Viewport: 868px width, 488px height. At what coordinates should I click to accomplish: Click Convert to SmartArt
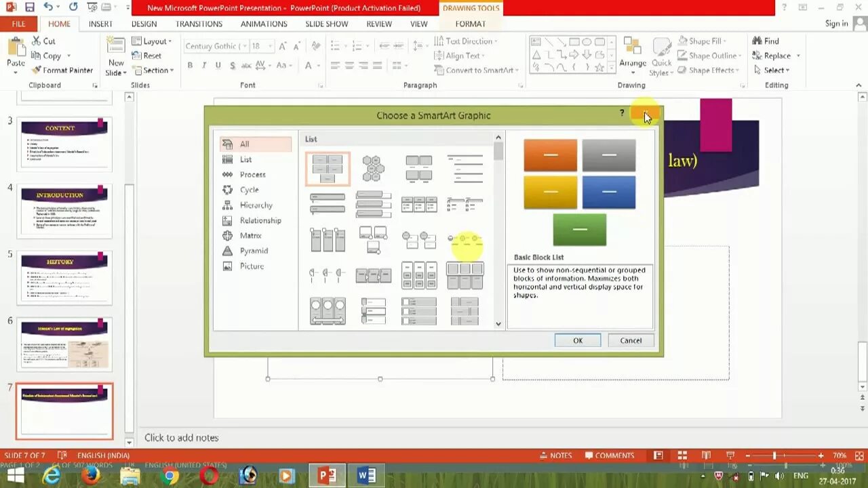point(476,70)
